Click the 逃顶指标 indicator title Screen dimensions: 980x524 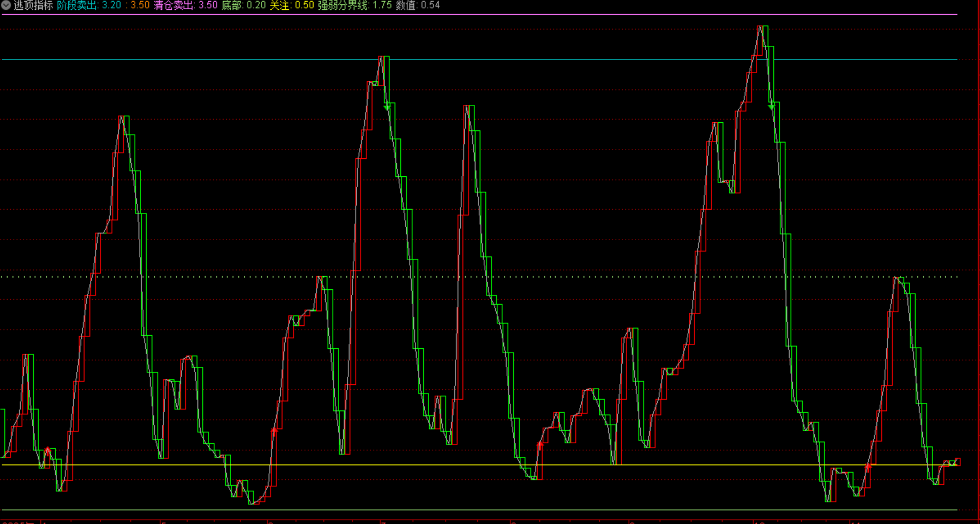33,5
